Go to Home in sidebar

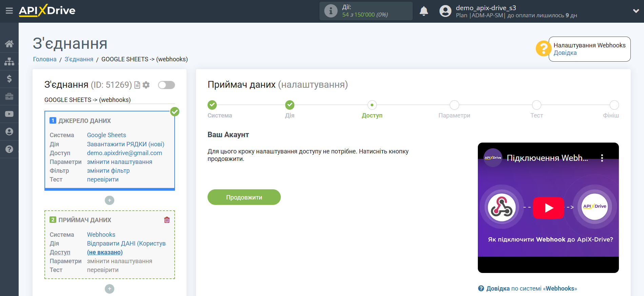click(x=9, y=44)
